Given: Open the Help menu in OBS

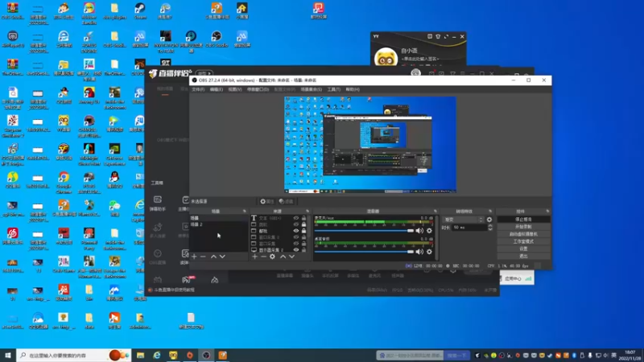Looking at the screenshot, I should 353,89.
